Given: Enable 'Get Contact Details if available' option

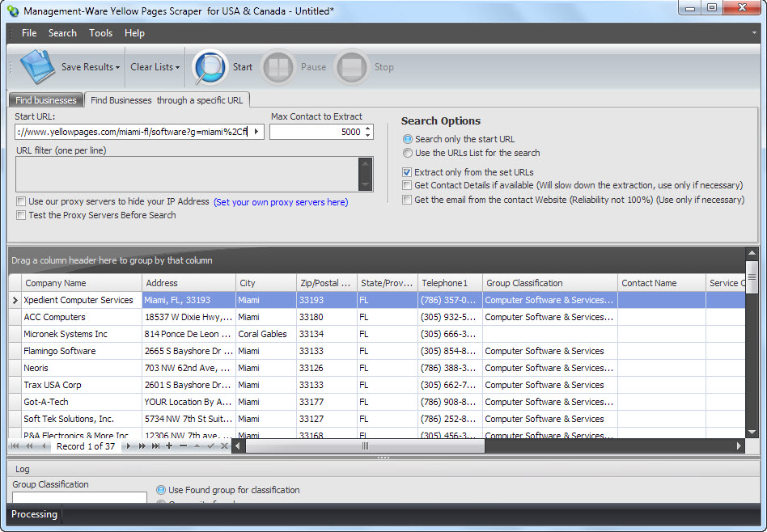Looking at the screenshot, I should coord(408,185).
